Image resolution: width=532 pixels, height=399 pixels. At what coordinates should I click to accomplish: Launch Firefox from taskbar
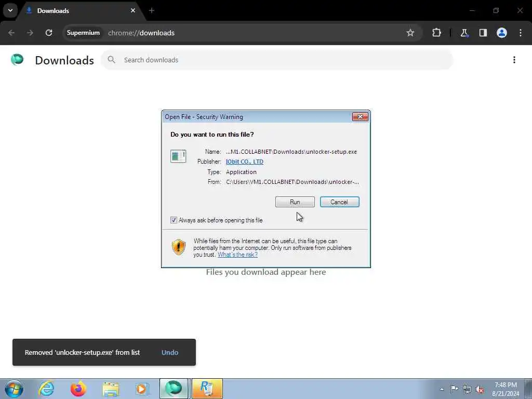tap(78, 389)
